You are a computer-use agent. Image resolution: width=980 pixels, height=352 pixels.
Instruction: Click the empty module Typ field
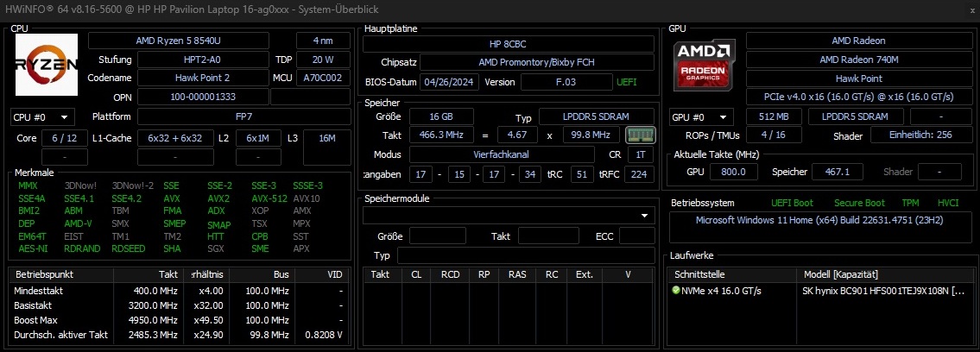tap(526, 256)
